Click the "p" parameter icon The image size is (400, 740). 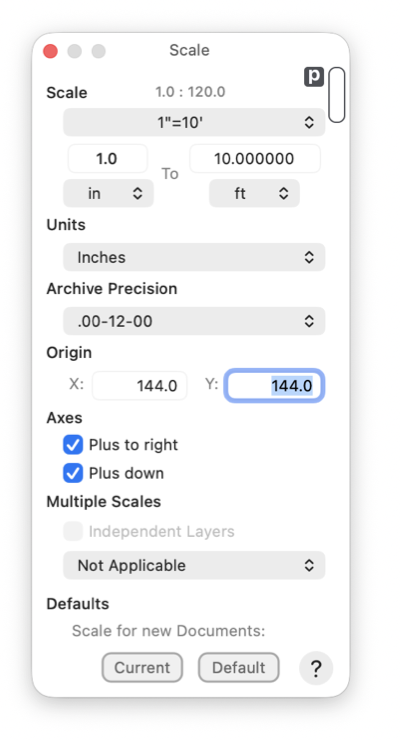(314, 76)
